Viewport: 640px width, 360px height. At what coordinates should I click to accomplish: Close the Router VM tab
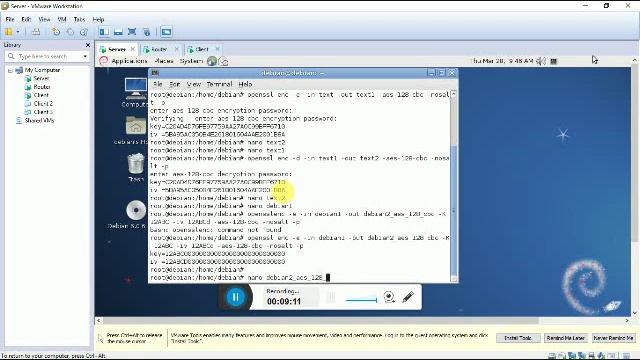point(176,49)
